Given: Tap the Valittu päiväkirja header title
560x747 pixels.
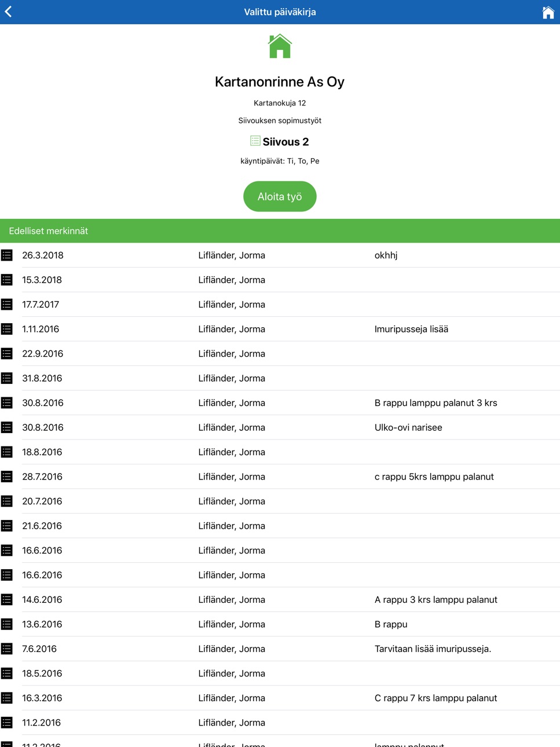Looking at the screenshot, I should 280,12.
